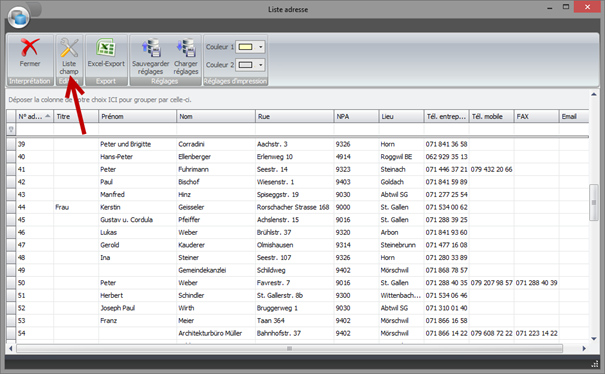Click the Tél. mobile column header
The width and height of the screenshot is (605, 374).
pos(491,116)
